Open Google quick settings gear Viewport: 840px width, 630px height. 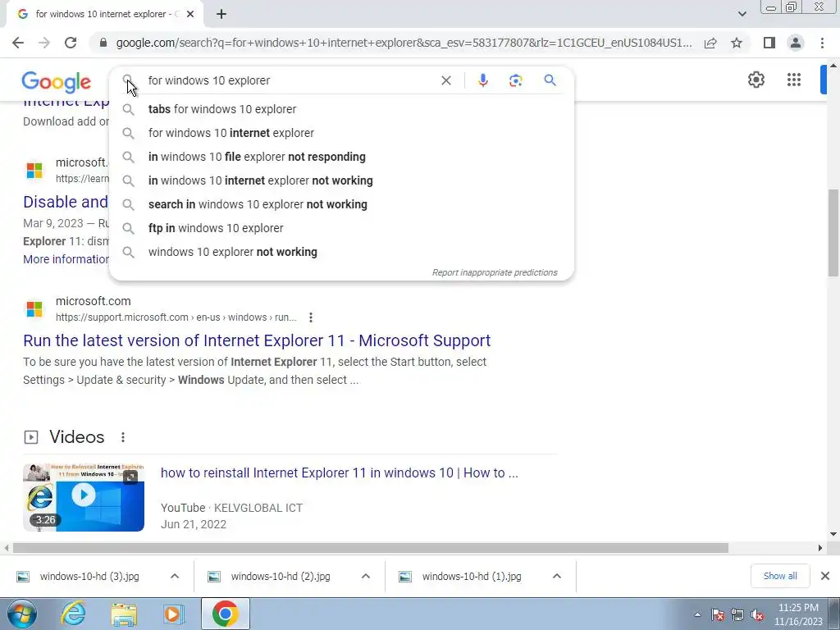point(756,80)
